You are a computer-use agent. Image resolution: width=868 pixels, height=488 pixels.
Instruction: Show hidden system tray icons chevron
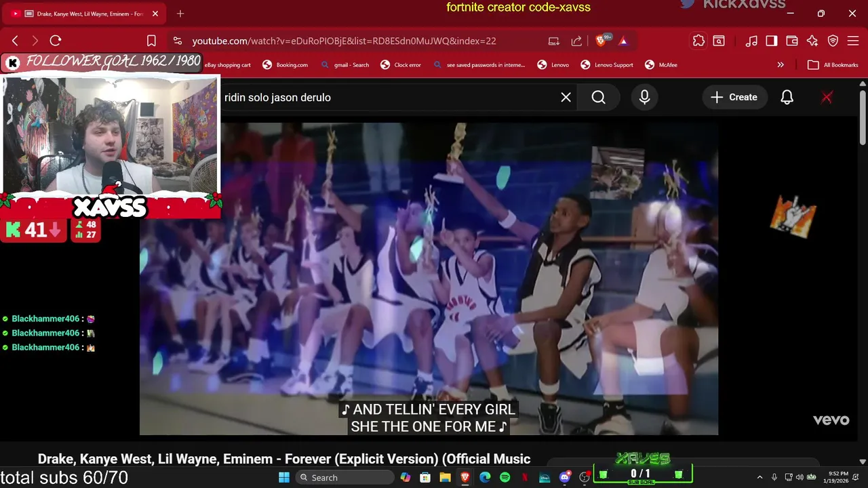[759, 477]
